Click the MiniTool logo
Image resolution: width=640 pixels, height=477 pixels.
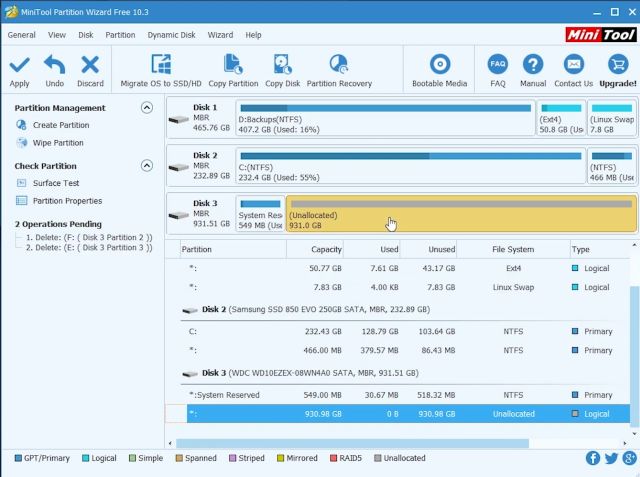(x=600, y=35)
